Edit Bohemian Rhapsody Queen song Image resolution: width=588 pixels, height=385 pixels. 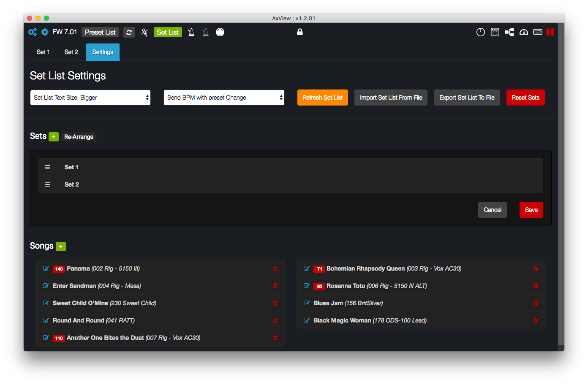307,268
